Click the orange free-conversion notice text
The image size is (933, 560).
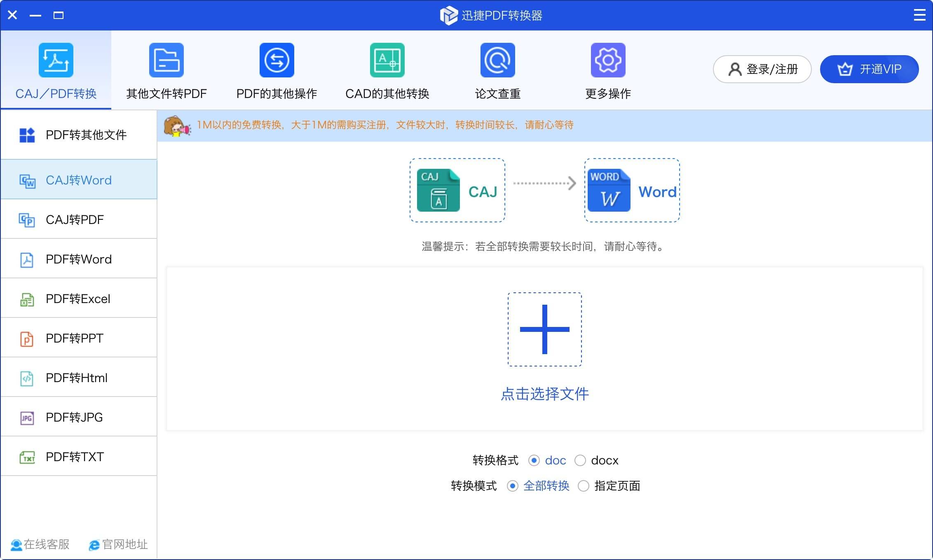[385, 125]
